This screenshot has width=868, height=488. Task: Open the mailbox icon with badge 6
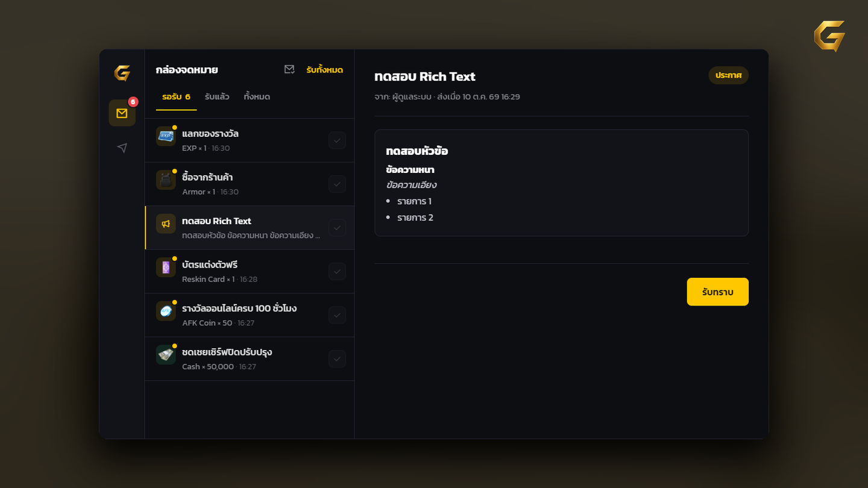click(x=122, y=113)
